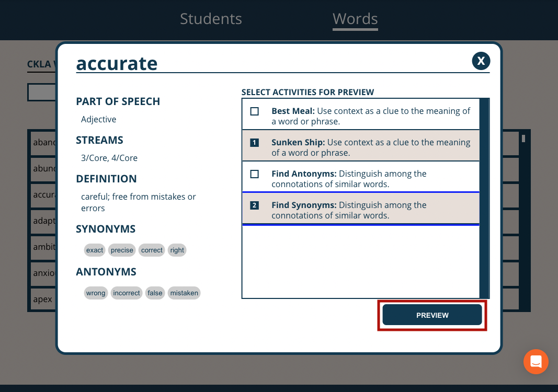Viewport: 558px width, 392px height.
Task: Close the accurate word dialog
Action: pos(481,61)
